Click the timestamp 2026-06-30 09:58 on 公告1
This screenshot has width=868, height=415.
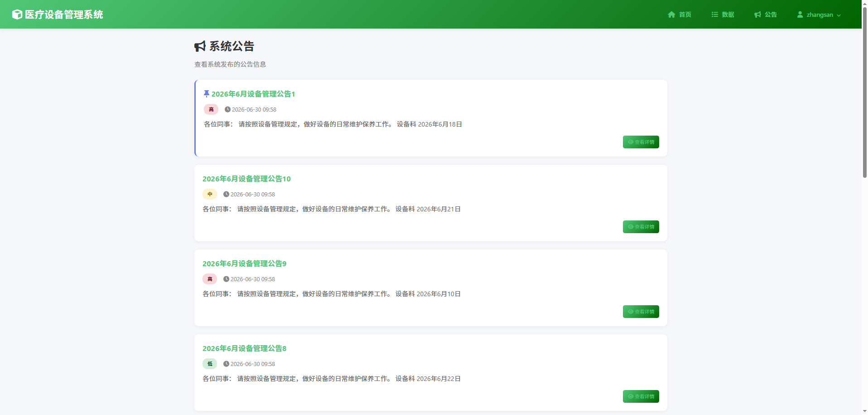[254, 109]
